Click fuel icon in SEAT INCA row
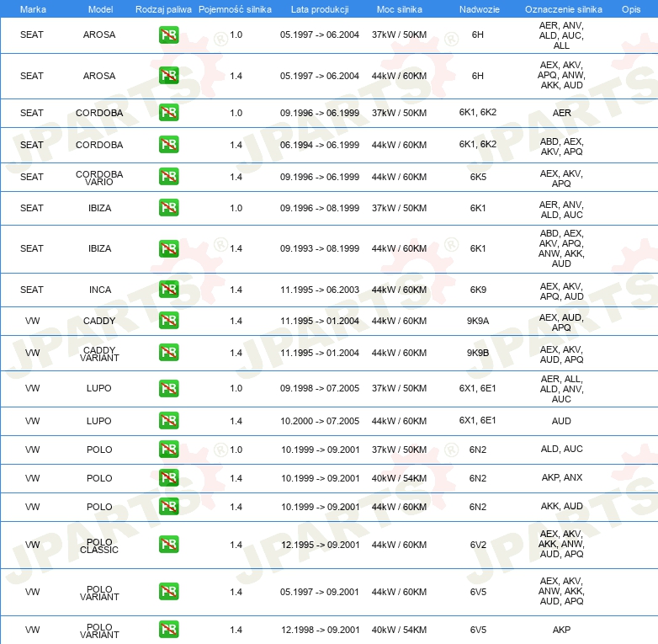Viewport: 658px width, 644px height. pos(168,290)
